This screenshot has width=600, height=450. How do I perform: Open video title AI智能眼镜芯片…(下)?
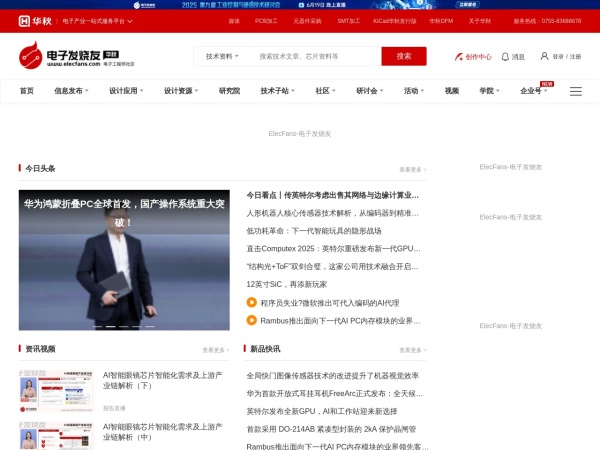coord(163,380)
